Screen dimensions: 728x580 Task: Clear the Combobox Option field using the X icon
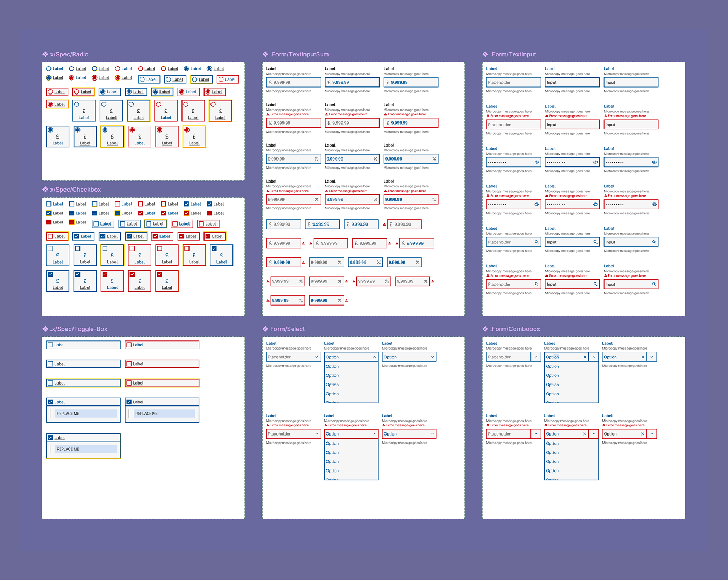584,357
